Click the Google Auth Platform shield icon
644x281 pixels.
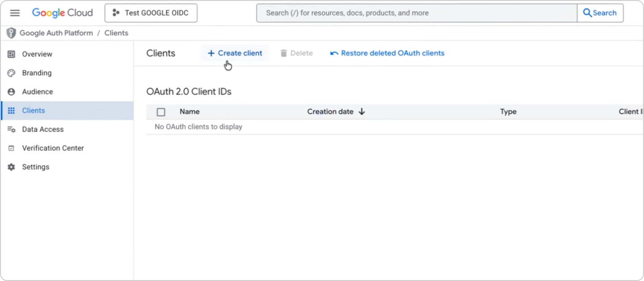(11, 33)
